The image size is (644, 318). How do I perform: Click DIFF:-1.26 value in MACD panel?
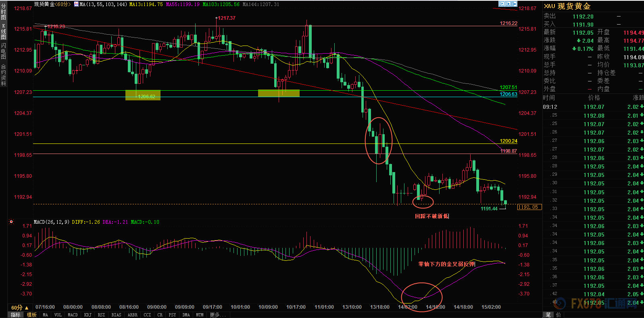coord(86,222)
